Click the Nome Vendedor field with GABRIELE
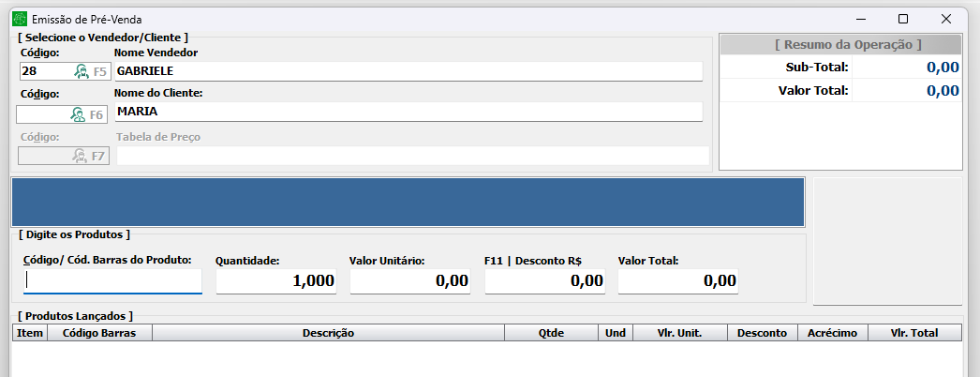 tap(408, 71)
